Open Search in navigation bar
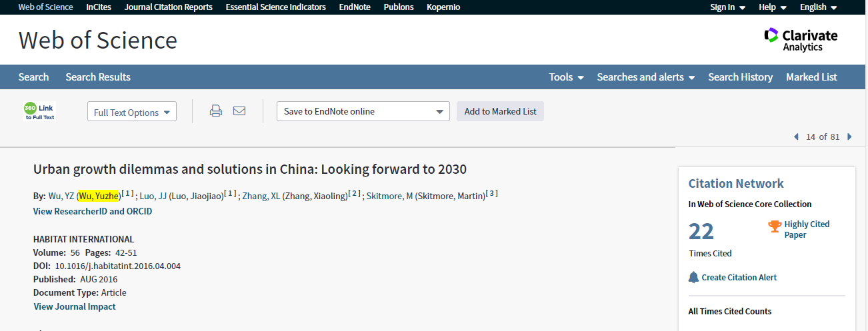This screenshot has height=331, width=868. click(33, 77)
